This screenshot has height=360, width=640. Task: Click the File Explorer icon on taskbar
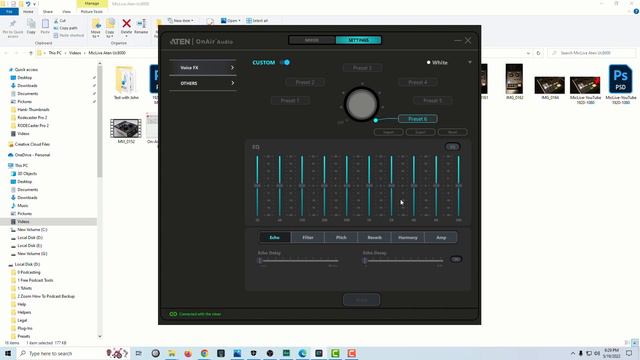(171, 353)
